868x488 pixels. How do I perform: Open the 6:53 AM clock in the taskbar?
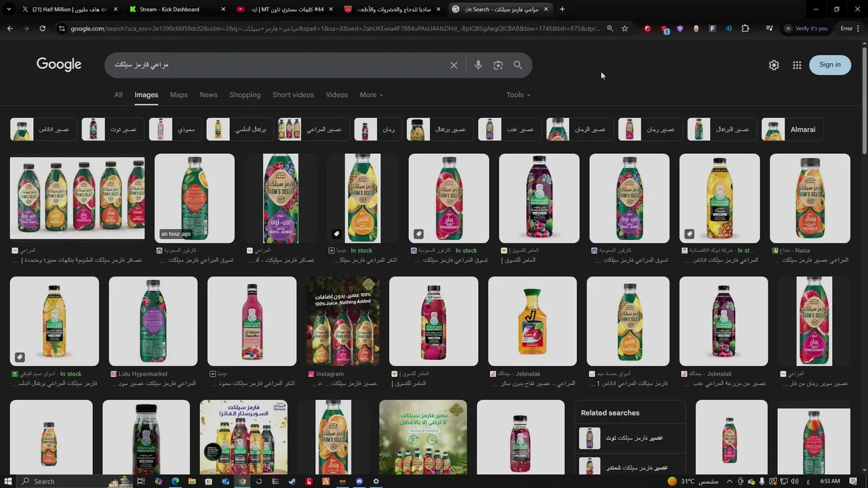[x=830, y=481]
